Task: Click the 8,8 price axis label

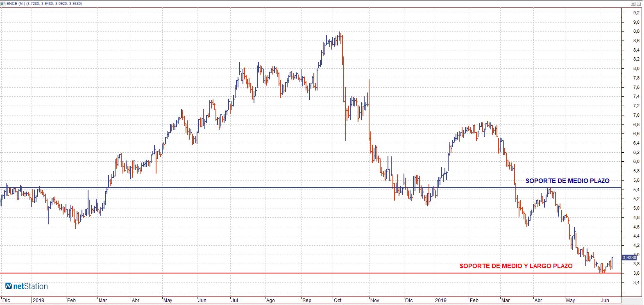Action: pos(636,32)
